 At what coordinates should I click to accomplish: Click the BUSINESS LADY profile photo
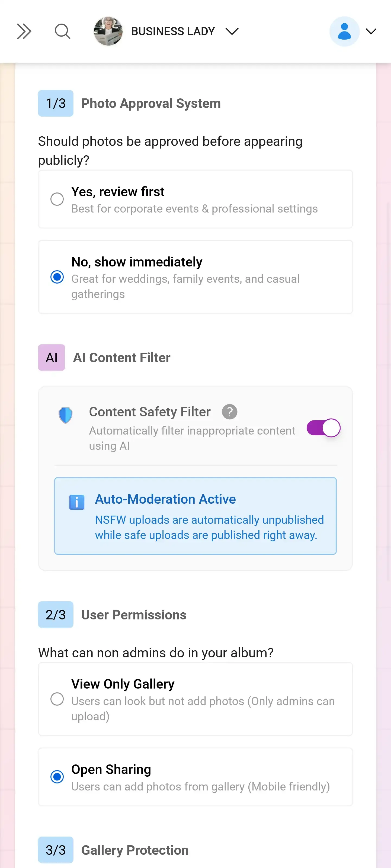pyautogui.click(x=108, y=31)
